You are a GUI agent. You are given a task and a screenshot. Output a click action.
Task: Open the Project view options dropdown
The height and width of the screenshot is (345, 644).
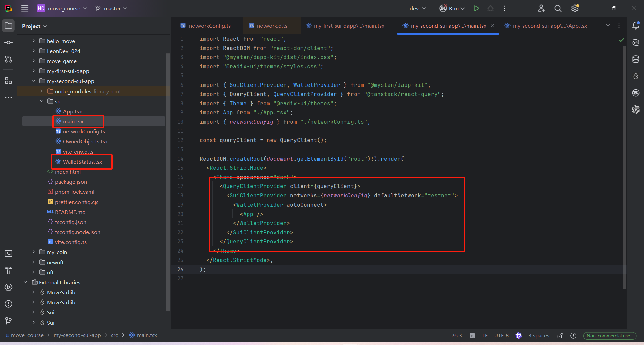35,26
